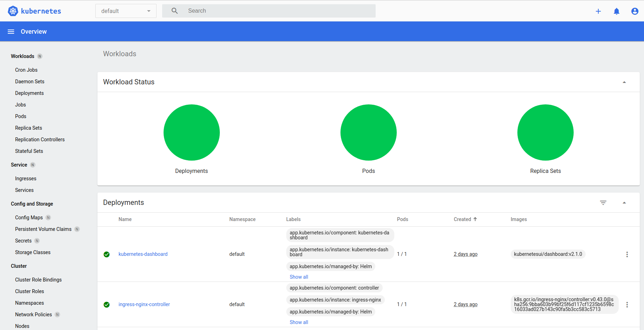Click the green Pods status circle

click(369, 132)
